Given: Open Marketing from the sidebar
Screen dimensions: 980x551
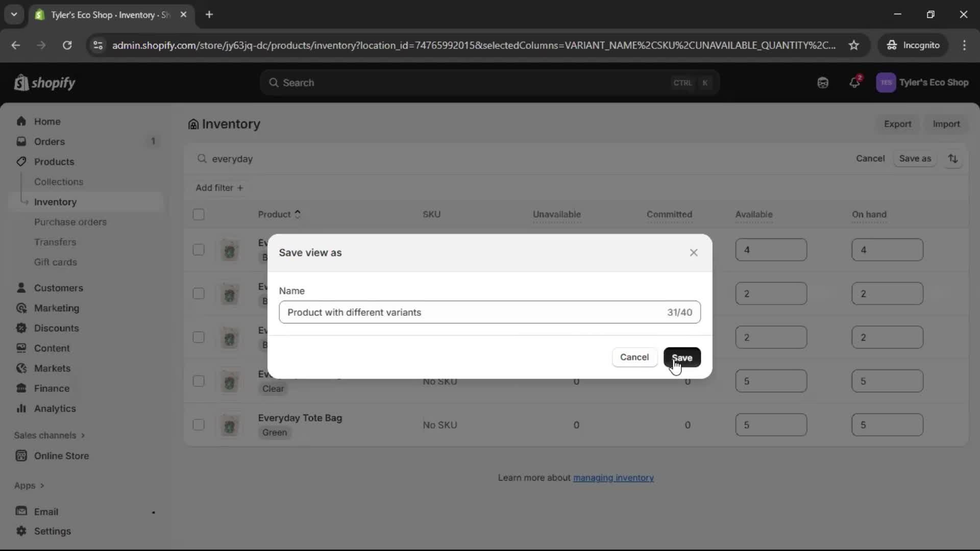Looking at the screenshot, I should point(56,308).
